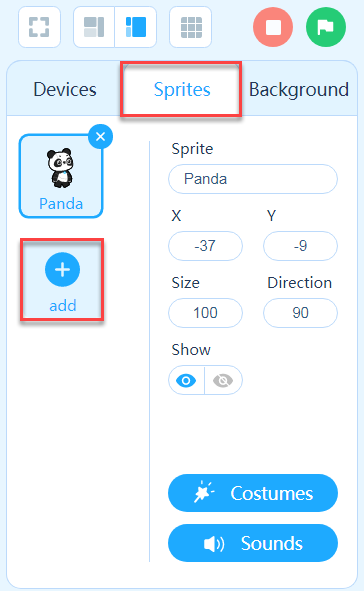Click the Y position field
This screenshot has height=591, width=364.
300,246
